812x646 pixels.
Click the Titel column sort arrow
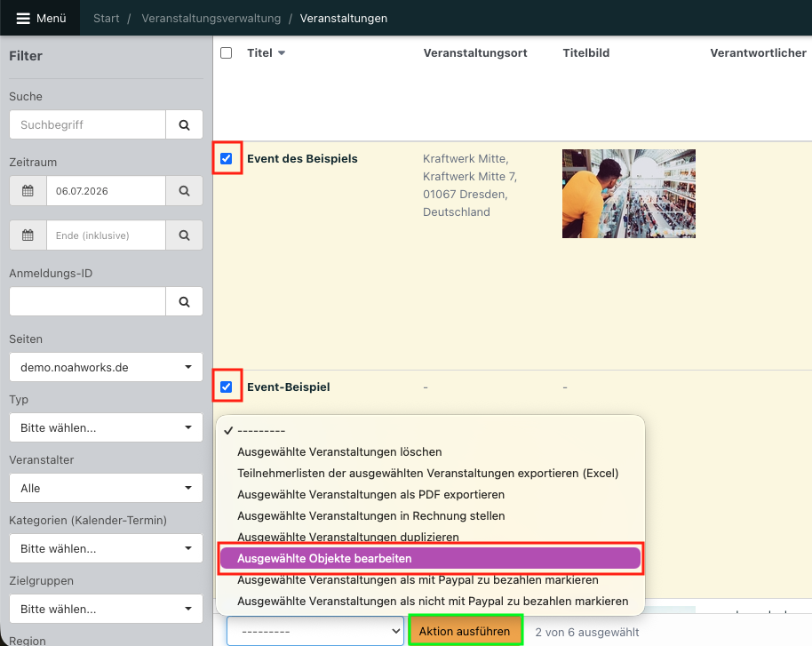(282, 53)
